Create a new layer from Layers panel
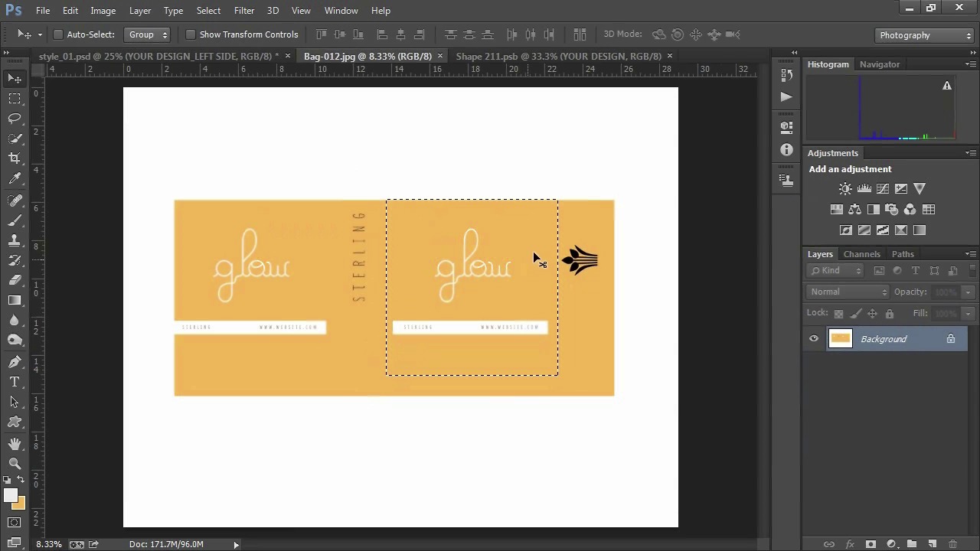 click(932, 544)
